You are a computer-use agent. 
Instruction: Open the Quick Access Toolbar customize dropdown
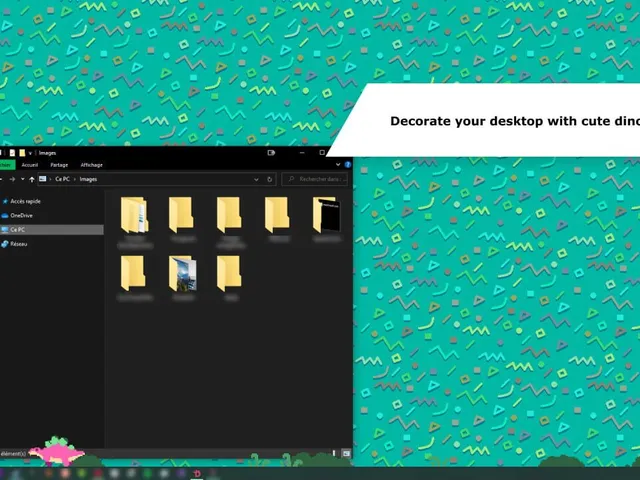click(30, 153)
